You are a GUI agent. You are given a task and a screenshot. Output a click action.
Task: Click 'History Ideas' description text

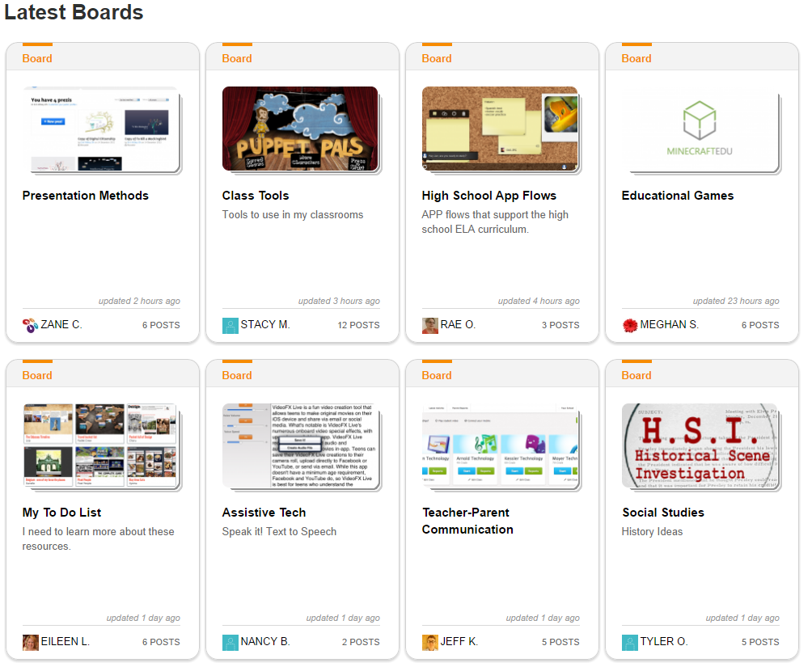click(652, 532)
